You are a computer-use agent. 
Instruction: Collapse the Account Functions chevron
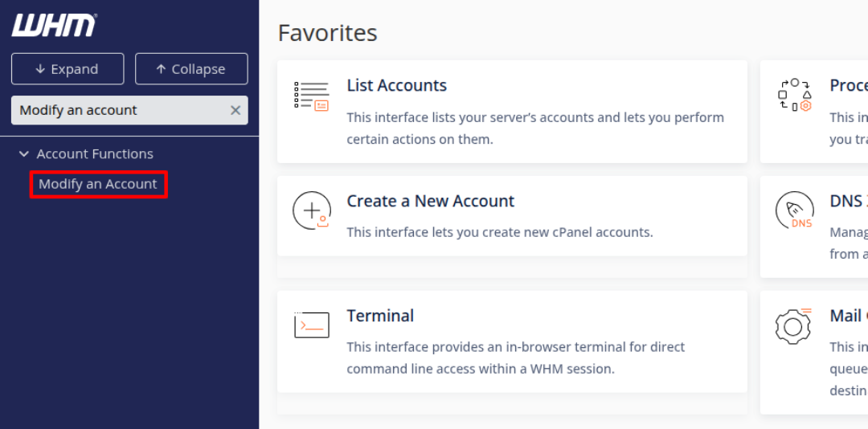[24, 154]
